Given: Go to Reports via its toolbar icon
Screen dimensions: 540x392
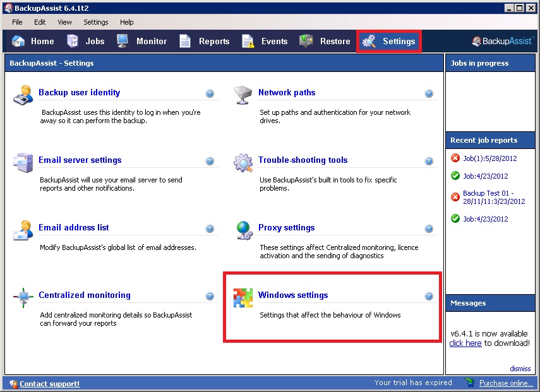Looking at the screenshot, I should 186,41.
